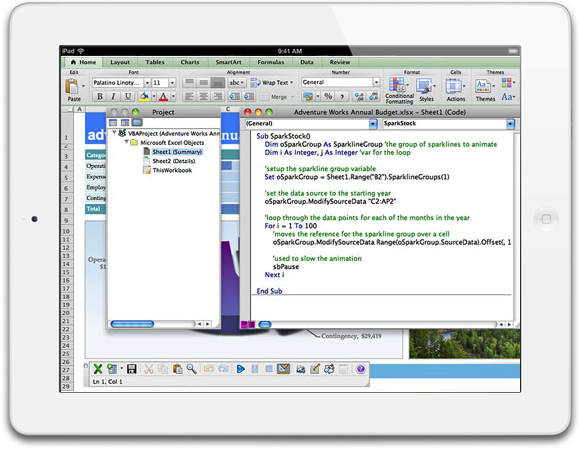The height and width of the screenshot is (450, 580).
Task: Collapse Microsoft Excel Objects folder
Action: [x=127, y=142]
